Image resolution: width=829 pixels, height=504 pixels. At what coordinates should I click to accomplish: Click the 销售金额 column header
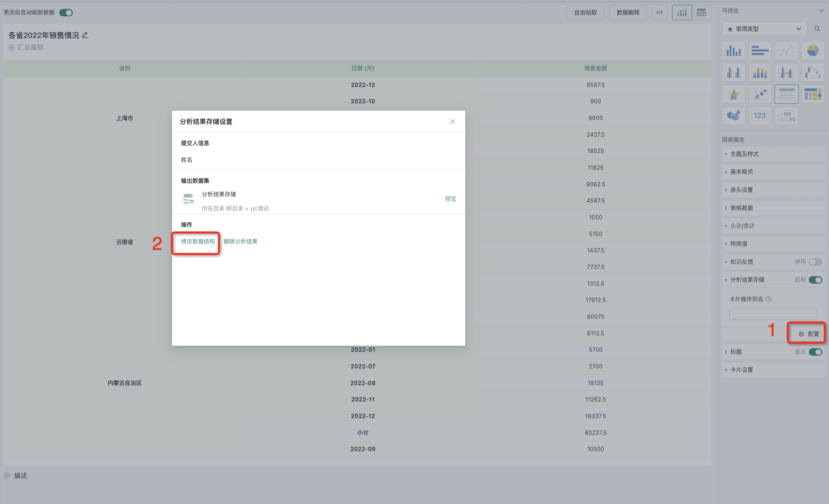coord(595,68)
